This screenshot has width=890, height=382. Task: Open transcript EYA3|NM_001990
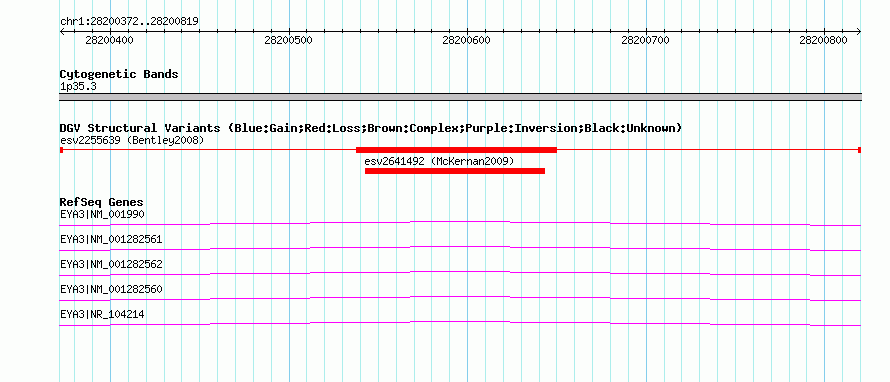pos(102,215)
